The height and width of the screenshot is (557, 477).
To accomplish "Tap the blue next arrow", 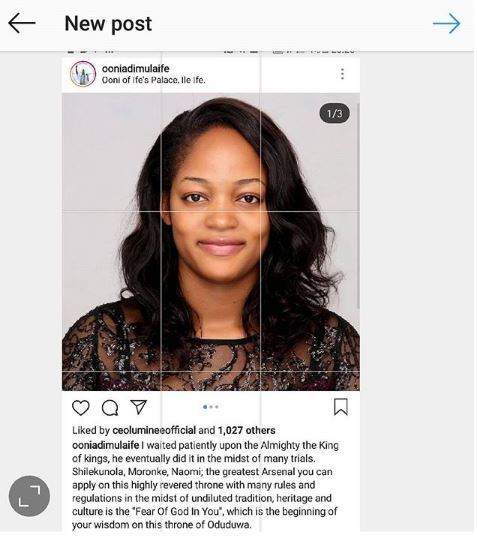I will (x=446, y=23).
